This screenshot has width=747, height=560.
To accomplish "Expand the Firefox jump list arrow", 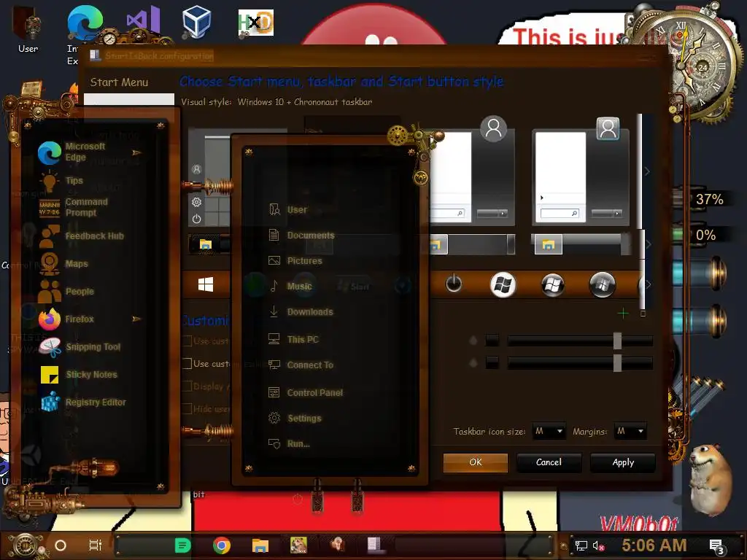I will [136, 319].
